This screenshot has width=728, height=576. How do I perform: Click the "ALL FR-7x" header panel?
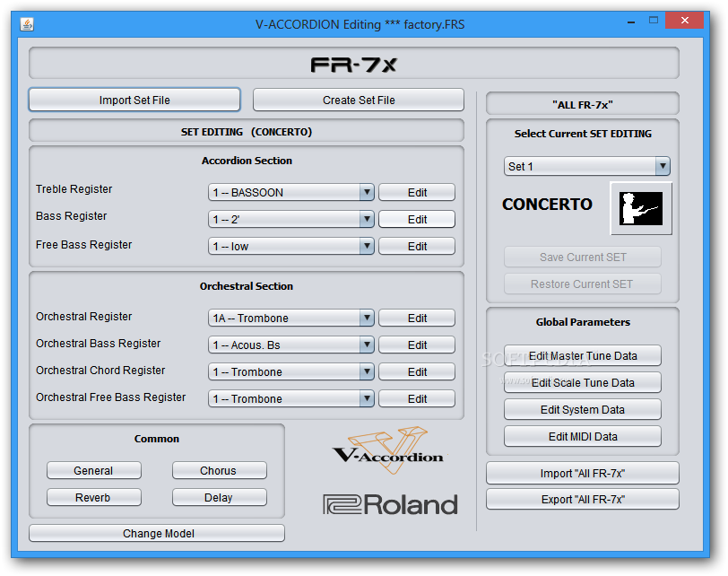click(x=583, y=103)
